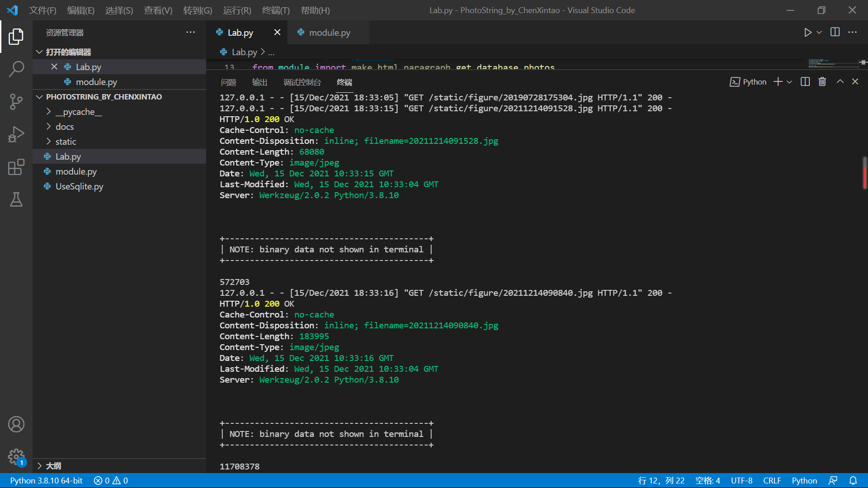Open the Terminal menu
868x488 pixels.
click(x=276, y=10)
